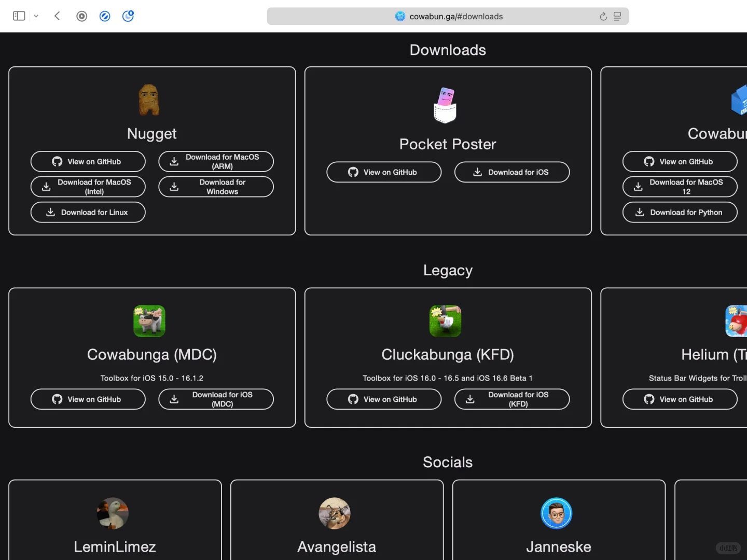
Task: Click the Nugget app icon
Action: 149,100
